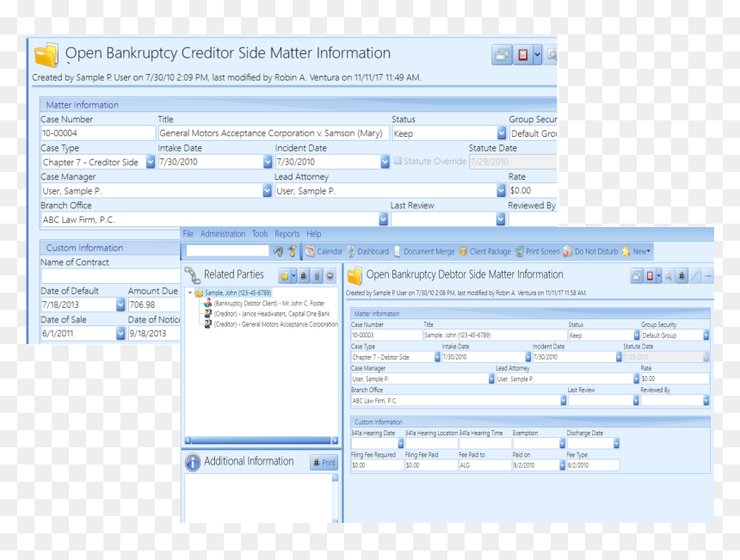Launch Document Merge from toolbar
This screenshot has height=560, width=740.
424,251
